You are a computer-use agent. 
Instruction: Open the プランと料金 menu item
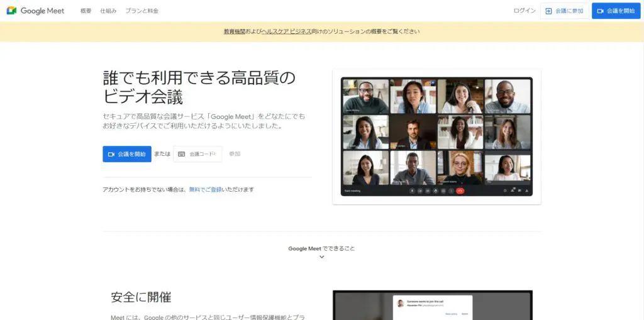[x=142, y=11]
